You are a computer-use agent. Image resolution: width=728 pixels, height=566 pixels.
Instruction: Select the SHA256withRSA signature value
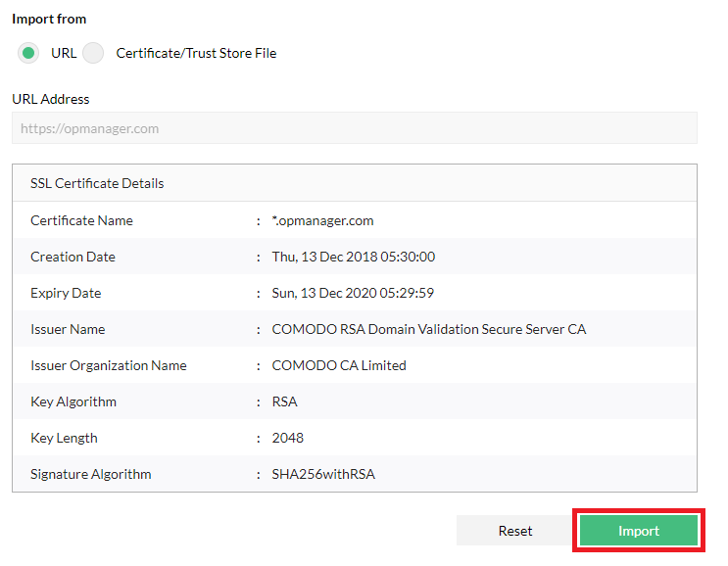click(323, 474)
